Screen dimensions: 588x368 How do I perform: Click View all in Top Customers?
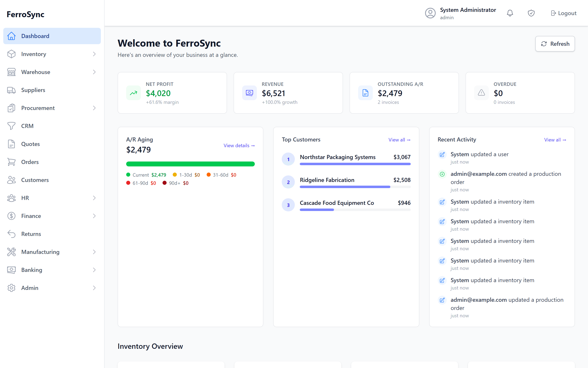point(399,140)
